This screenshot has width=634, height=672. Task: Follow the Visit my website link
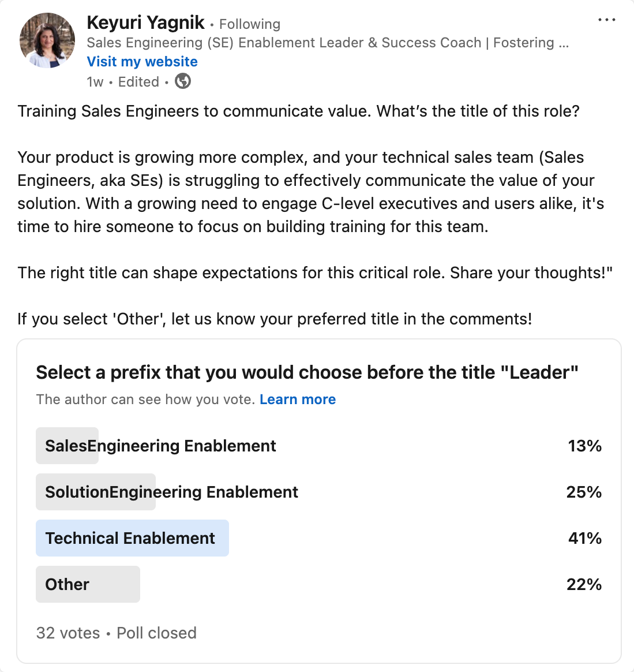(142, 62)
